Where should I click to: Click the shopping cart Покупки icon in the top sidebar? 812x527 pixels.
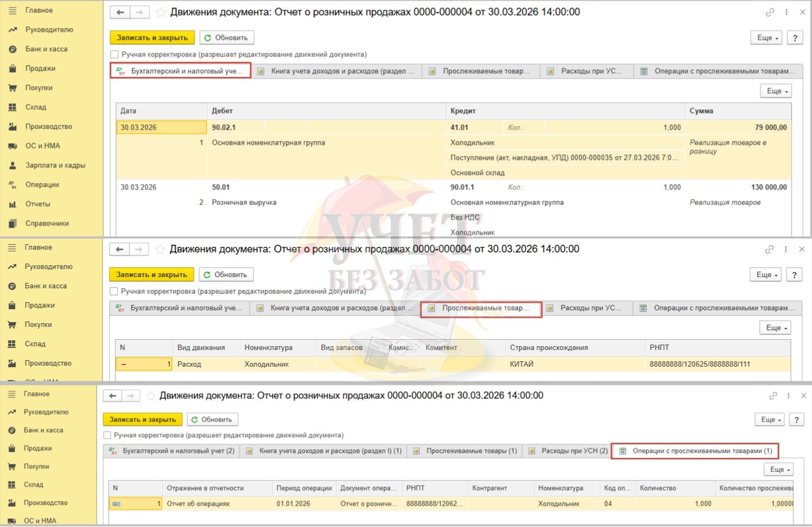click(x=13, y=88)
